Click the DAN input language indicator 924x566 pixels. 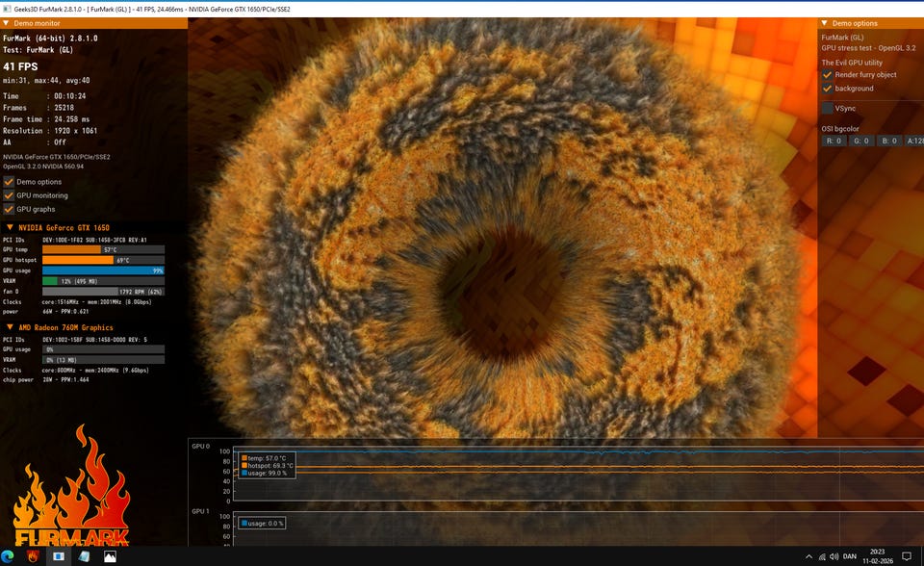[849, 556]
